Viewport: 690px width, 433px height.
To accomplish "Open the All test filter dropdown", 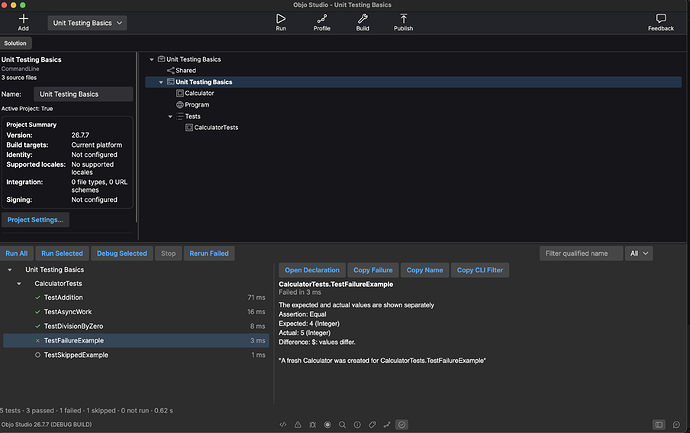I will pyautogui.click(x=639, y=253).
